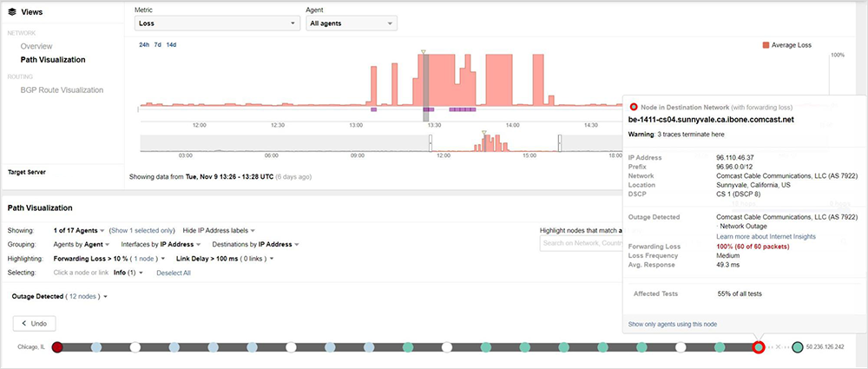Click the Average Loss legend swatch

765,45
